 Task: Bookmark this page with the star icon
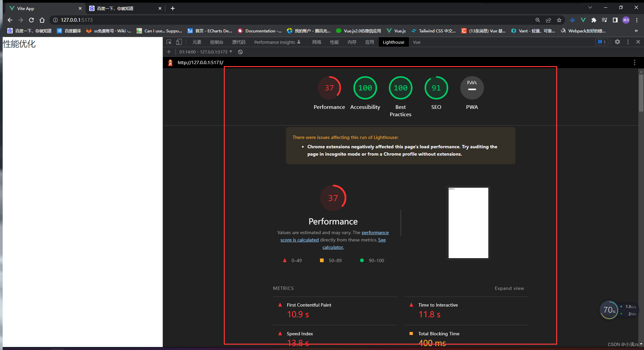point(559,20)
